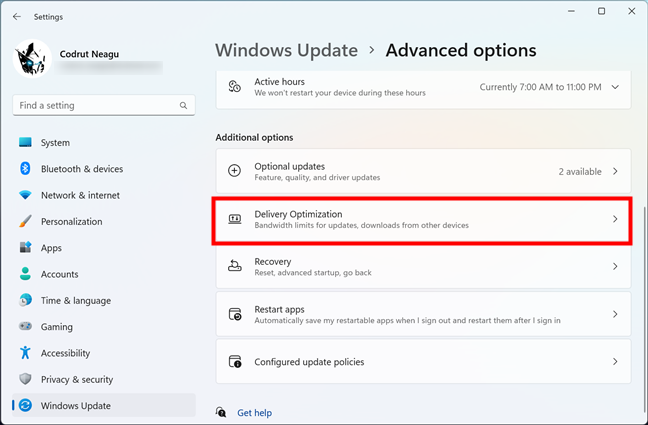Click the 'Active hours' title text
648x425 pixels.
point(279,81)
